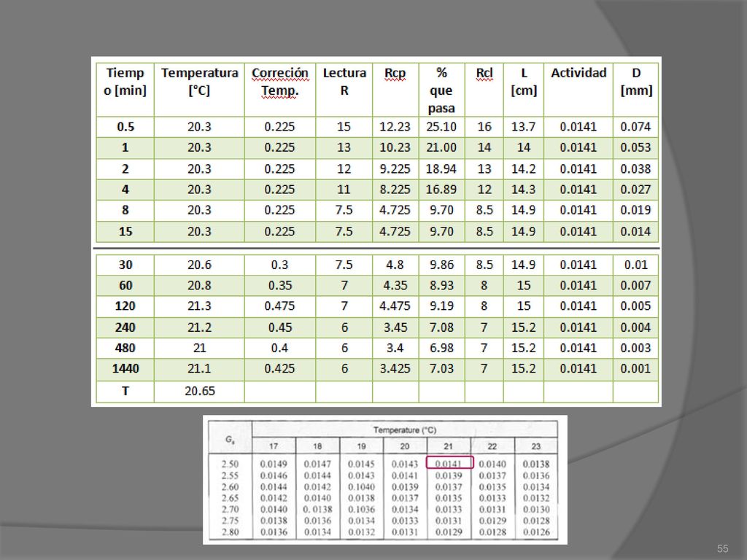Screen dimensions: 747x560
Task: Select the time value 480 row label
Action: coord(125,348)
